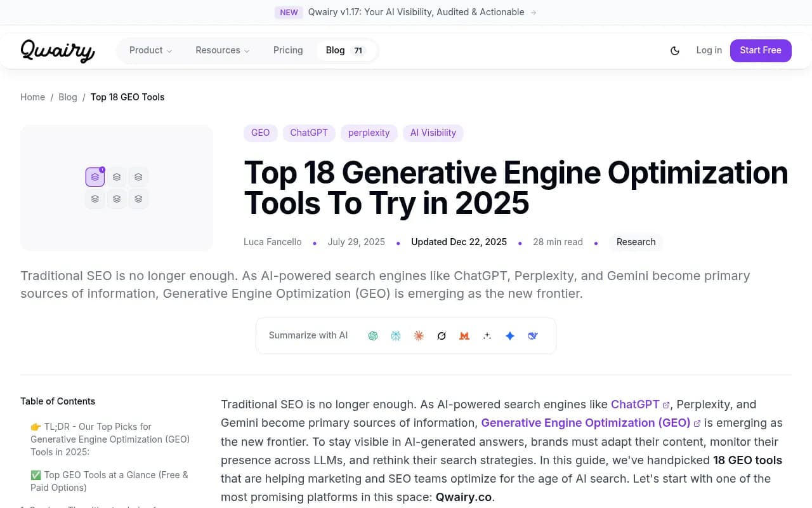Summarize with Grok icon
This screenshot has width=812, height=508.
click(442, 336)
